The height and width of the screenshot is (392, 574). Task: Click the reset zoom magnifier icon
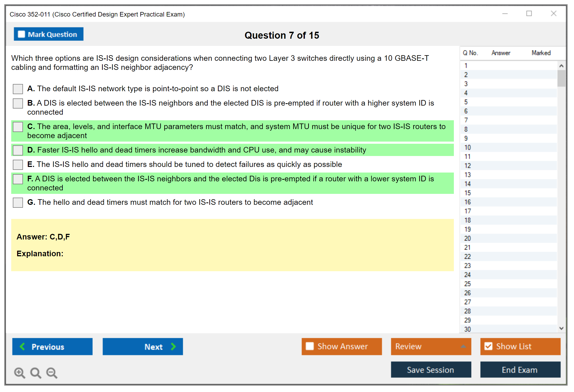pos(36,373)
